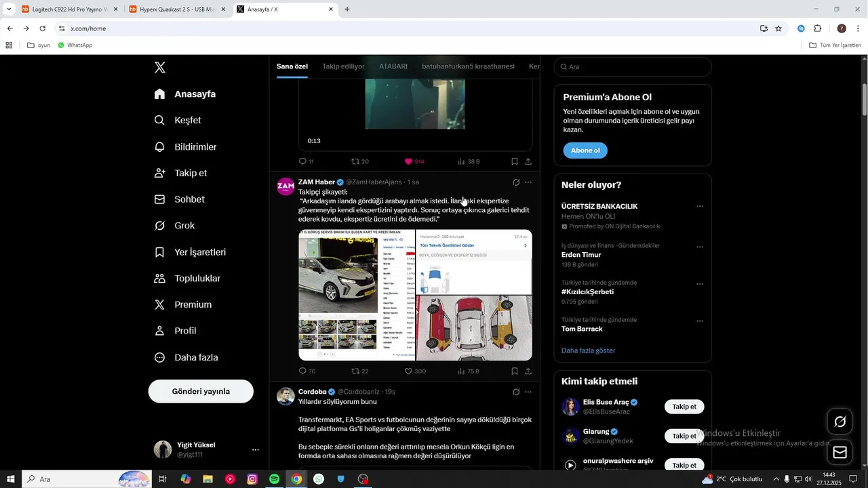Viewport: 868px width, 488px height.
Task: Bookmark this page star icon
Action: pyautogui.click(x=778, y=28)
